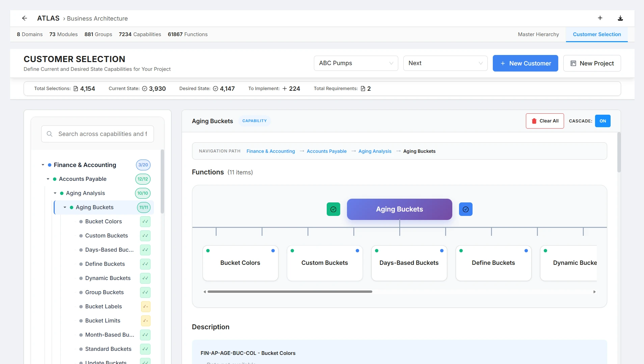Click the Clear All button
The width and height of the screenshot is (644, 364).
pyautogui.click(x=545, y=121)
